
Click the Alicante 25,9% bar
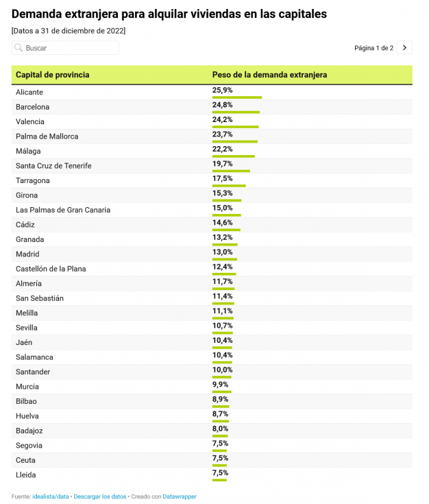237,97
